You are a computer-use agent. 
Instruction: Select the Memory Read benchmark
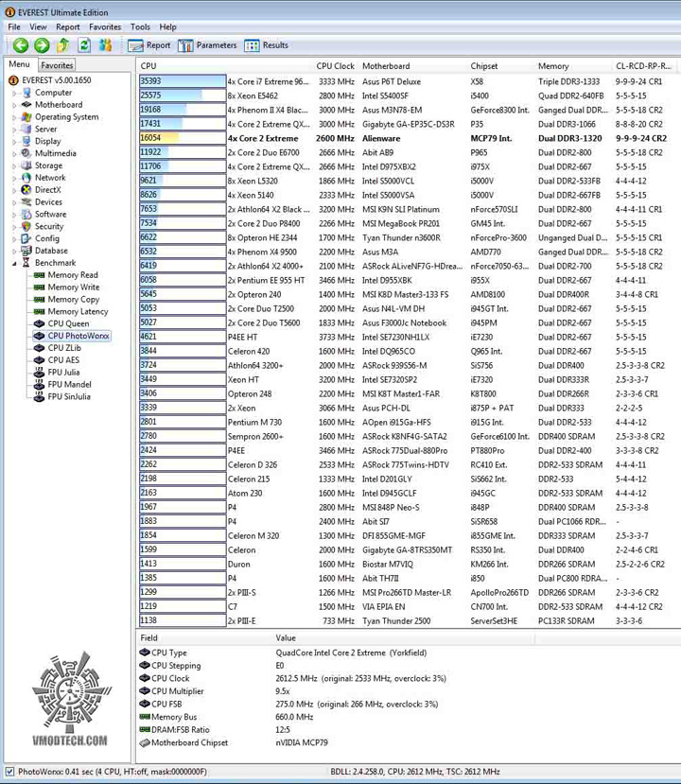coord(65,275)
